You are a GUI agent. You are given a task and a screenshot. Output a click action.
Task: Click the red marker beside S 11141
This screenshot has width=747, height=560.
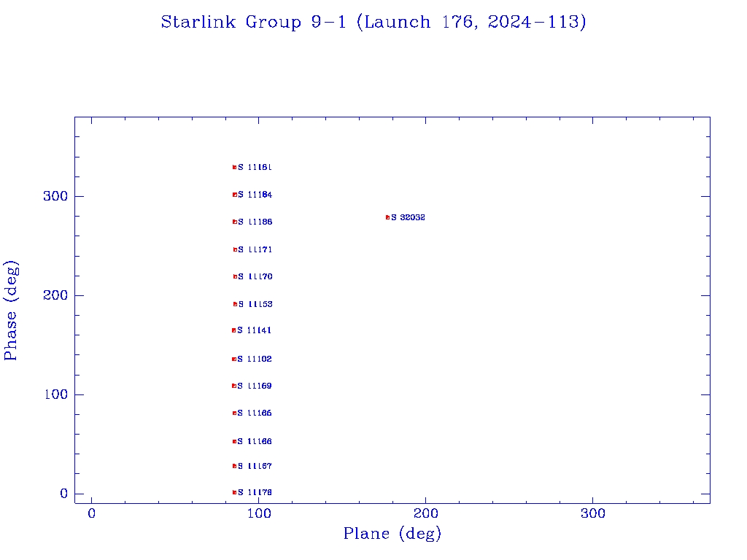(x=234, y=330)
